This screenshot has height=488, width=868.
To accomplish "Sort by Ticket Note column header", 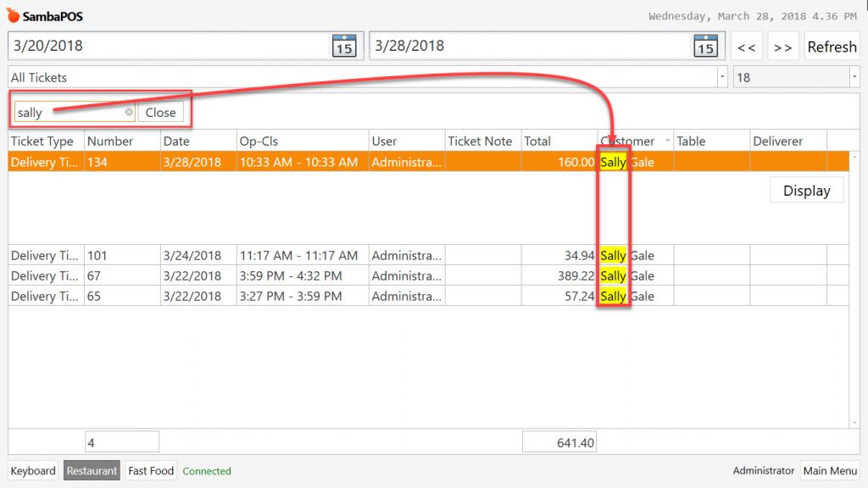I will (x=483, y=141).
